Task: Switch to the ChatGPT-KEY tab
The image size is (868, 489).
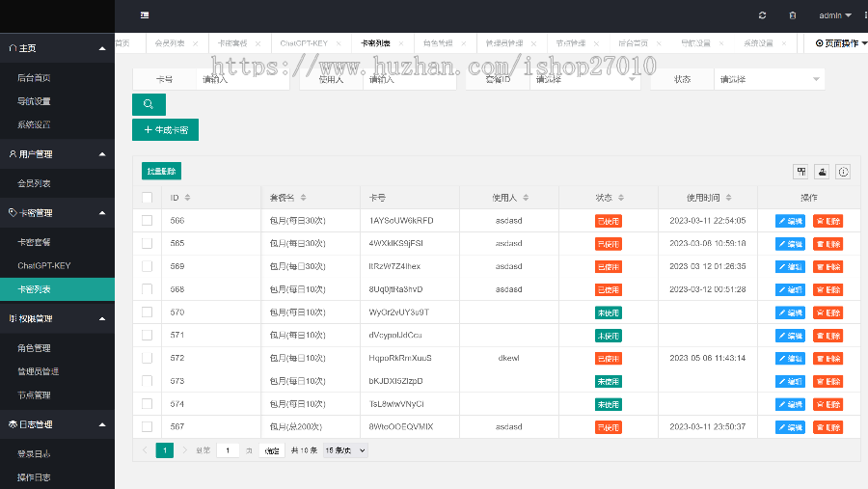Action: click(304, 43)
